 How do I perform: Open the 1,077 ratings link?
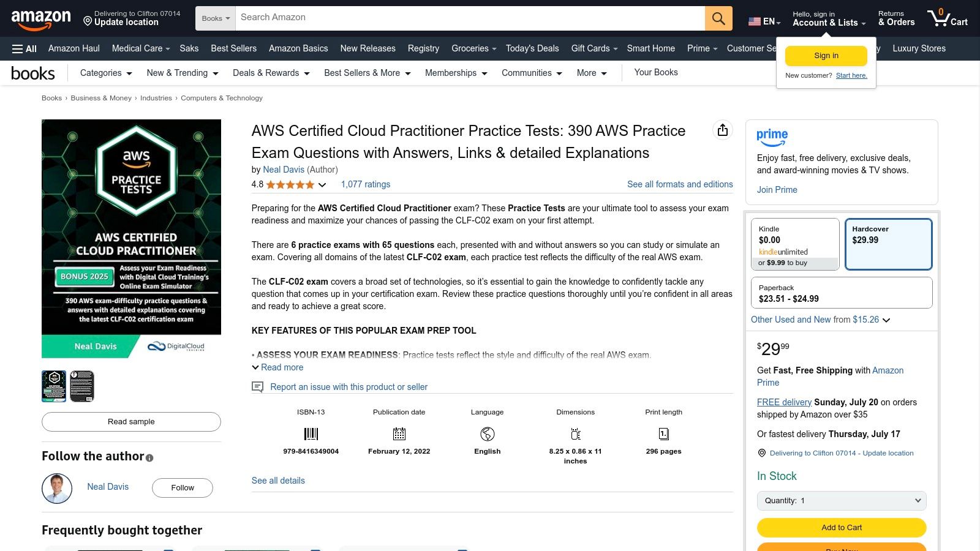pyautogui.click(x=365, y=184)
